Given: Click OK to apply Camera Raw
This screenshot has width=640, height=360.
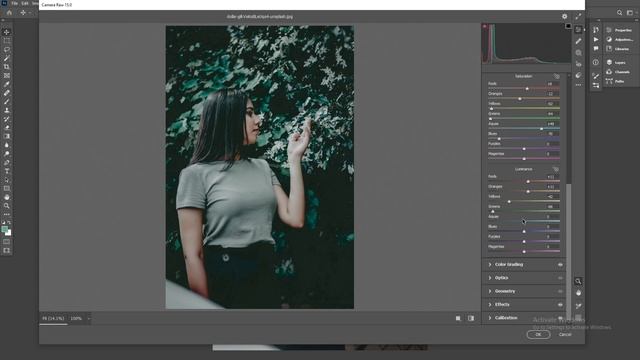Looking at the screenshot, I should tap(538, 335).
